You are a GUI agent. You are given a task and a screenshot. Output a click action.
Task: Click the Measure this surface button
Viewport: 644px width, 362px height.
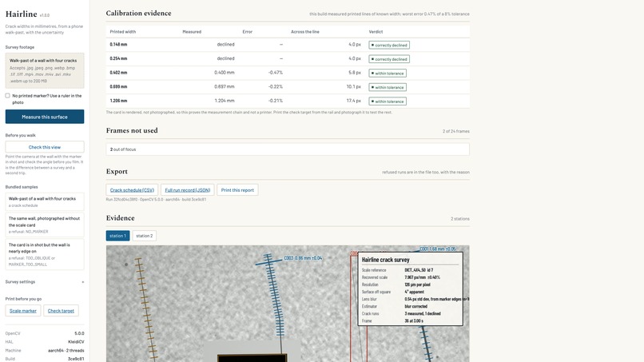[x=45, y=117]
